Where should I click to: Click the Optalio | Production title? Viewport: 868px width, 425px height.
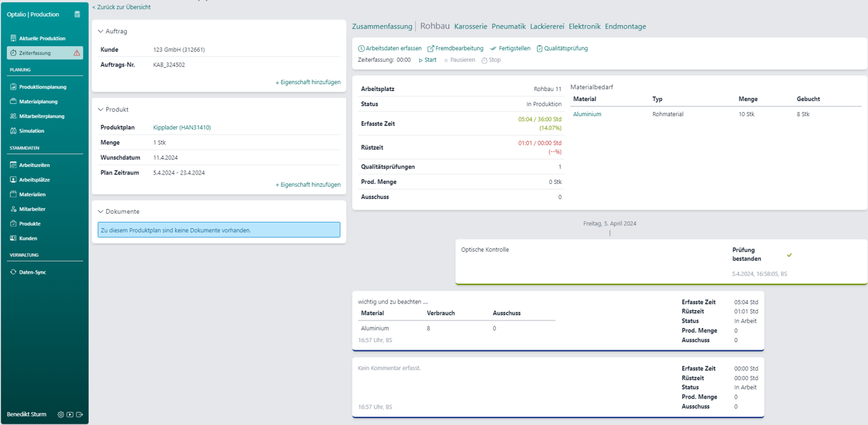[33, 14]
